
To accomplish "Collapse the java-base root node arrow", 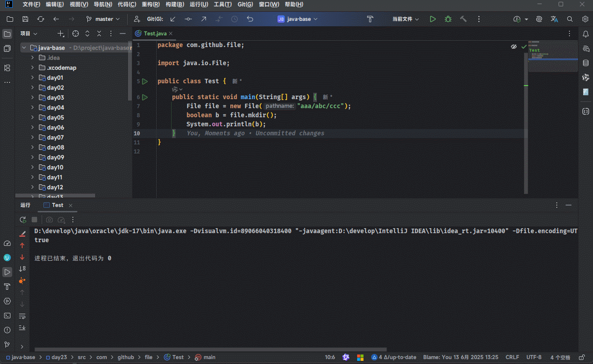I will coord(24,48).
